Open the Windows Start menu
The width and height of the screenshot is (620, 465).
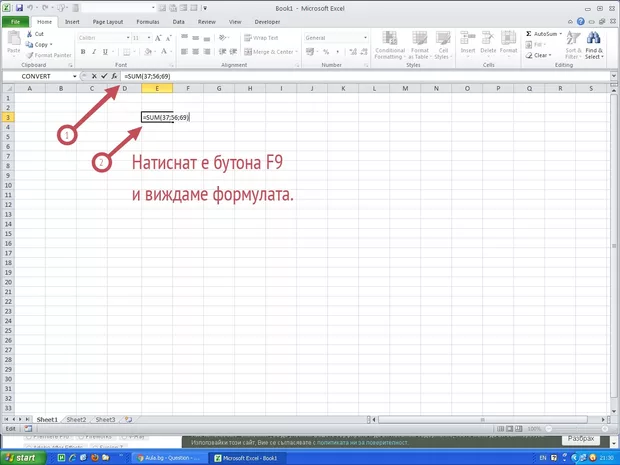click(x=22, y=458)
